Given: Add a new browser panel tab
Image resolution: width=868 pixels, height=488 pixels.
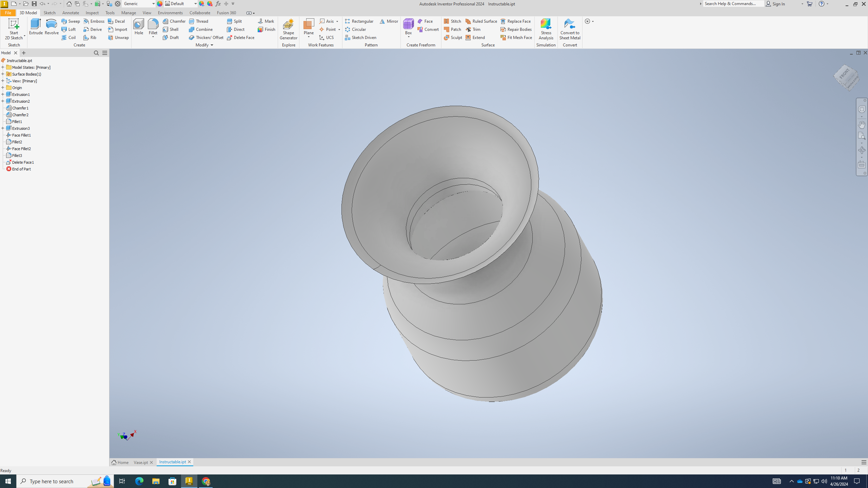Looking at the screenshot, I should [23, 53].
